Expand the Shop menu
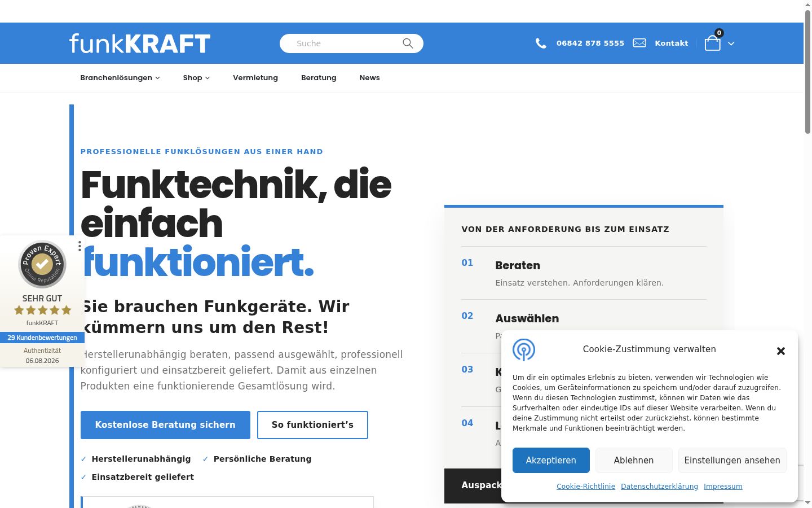The image size is (812, 508). click(x=196, y=78)
